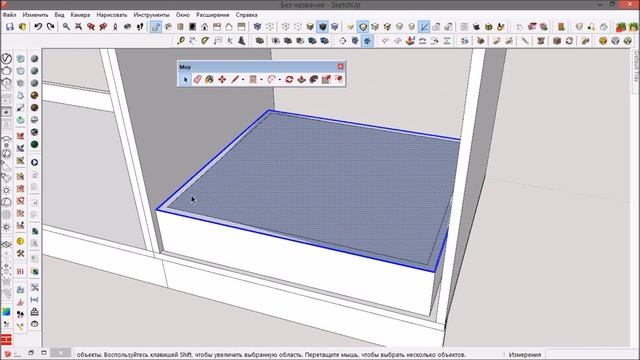
Task: Select the Arc tool in Моу toolbar
Action: click(271, 80)
